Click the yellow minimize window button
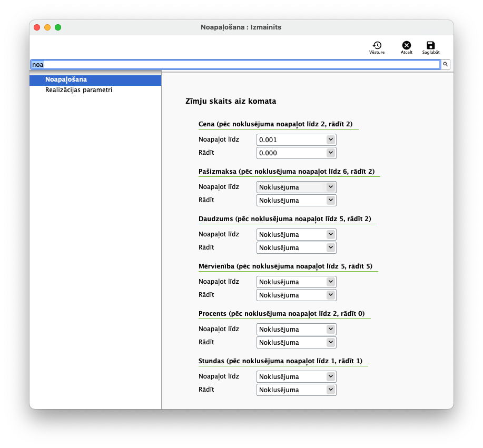The width and height of the screenshot is (483, 448). pos(47,27)
